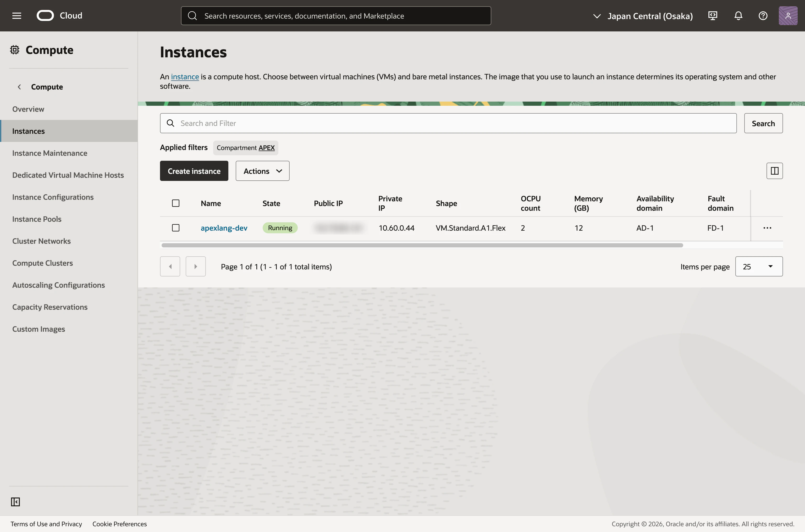Go to Compute Clusters
This screenshot has width=805, height=532.
coord(42,263)
